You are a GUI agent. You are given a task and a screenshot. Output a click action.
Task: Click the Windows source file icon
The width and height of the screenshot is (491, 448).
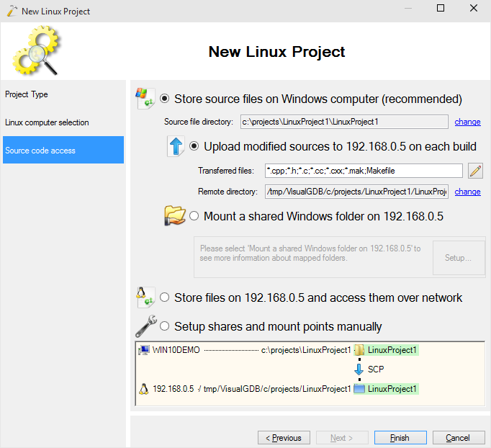pyautogui.click(x=145, y=99)
